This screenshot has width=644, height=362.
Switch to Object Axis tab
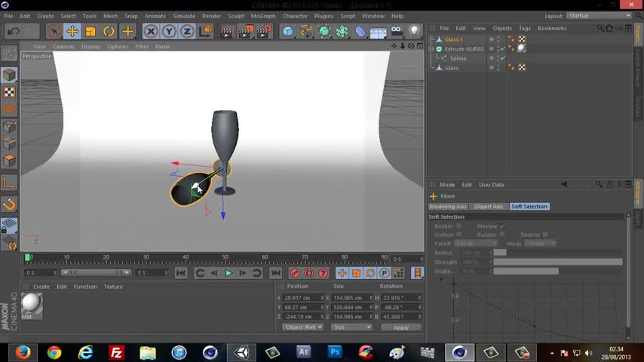489,207
